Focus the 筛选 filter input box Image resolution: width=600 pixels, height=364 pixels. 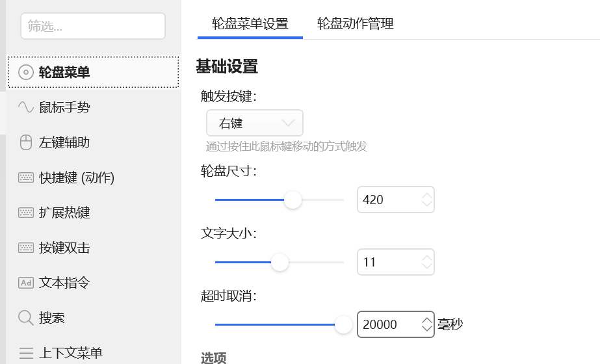click(x=93, y=26)
